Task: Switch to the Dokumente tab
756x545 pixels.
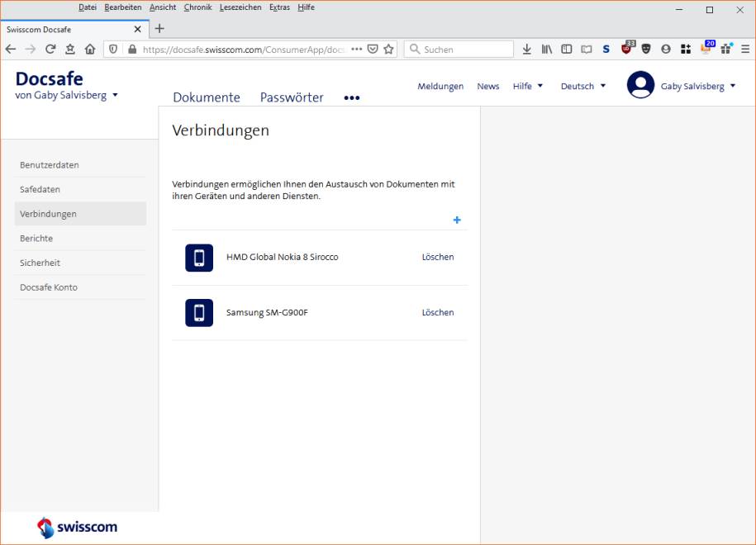Action: coord(207,97)
